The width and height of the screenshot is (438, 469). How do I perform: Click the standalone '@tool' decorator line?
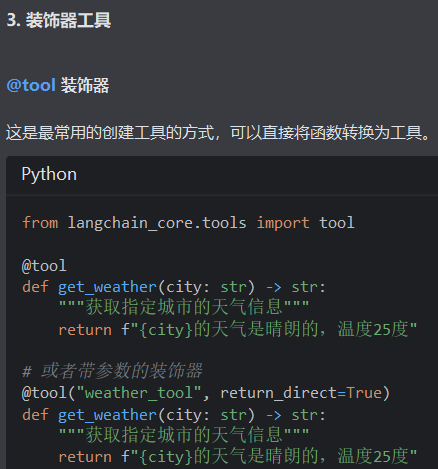44,266
